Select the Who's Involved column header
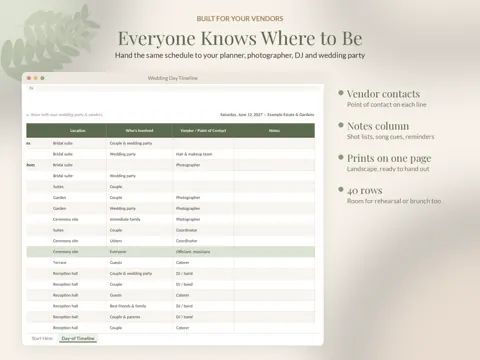Screen dimensions: 480x360 pyautogui.click(x=140, y=131)
